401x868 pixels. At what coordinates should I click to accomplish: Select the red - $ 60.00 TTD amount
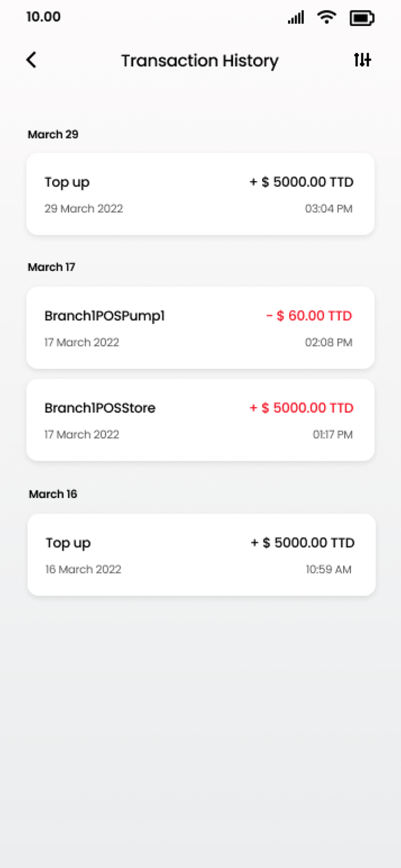tap(310, 316)
